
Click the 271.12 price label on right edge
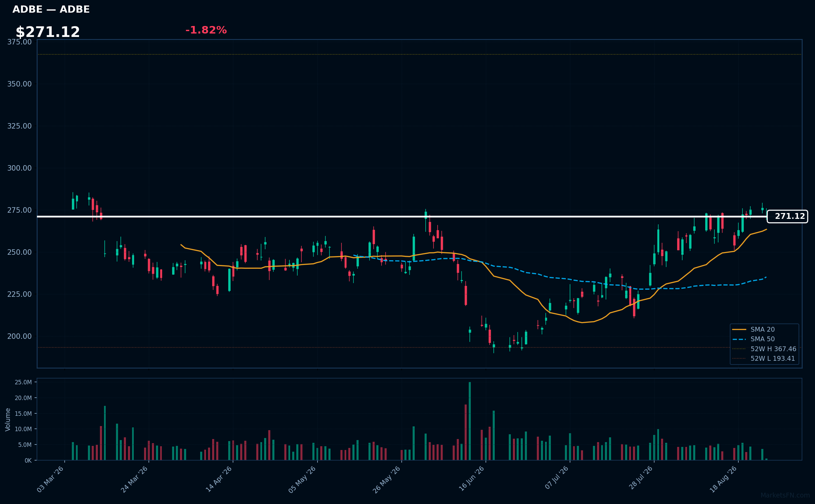click(787, 216)
